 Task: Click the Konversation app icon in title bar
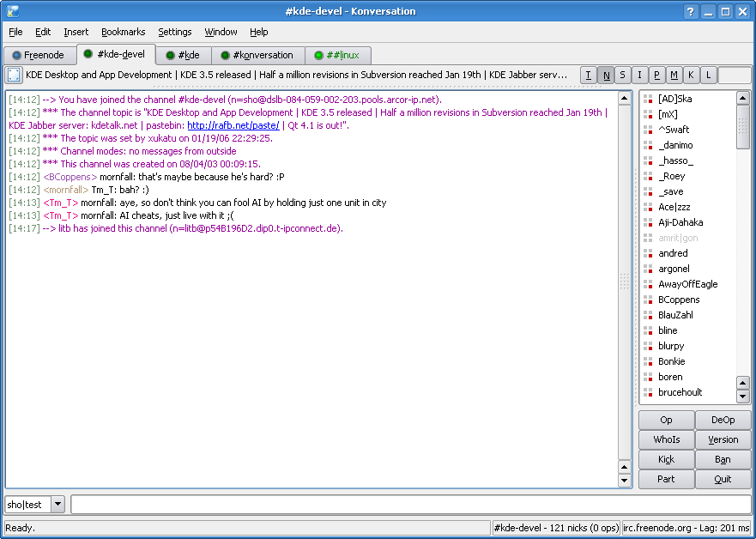(x=13, y=11)
